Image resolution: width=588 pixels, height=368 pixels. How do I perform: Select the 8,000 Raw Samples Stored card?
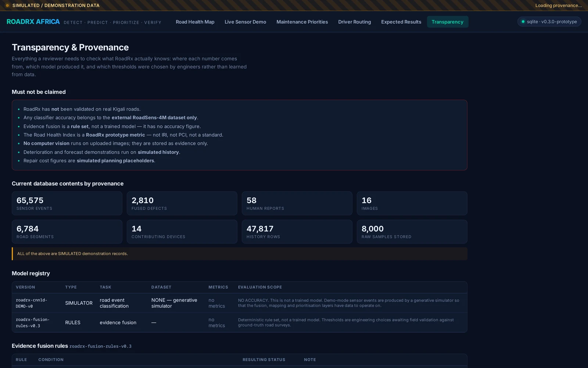[x=412, y=231]
